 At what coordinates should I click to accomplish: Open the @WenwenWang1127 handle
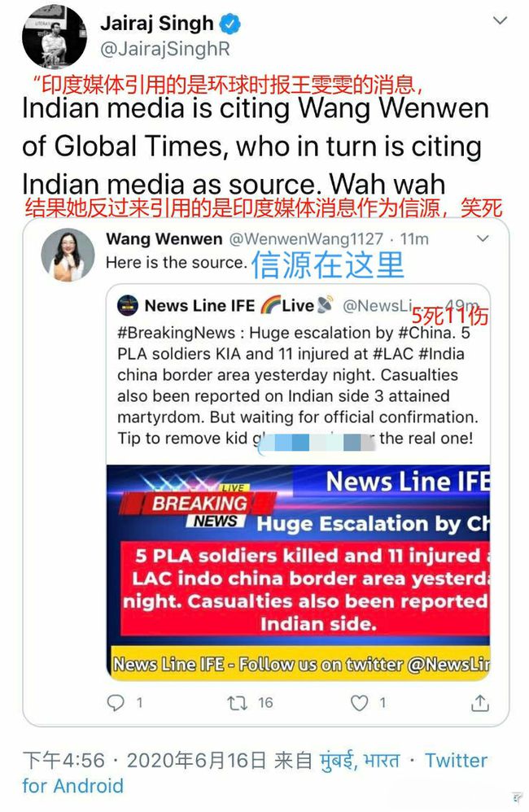pyautogui.click(x=306, y=238)
